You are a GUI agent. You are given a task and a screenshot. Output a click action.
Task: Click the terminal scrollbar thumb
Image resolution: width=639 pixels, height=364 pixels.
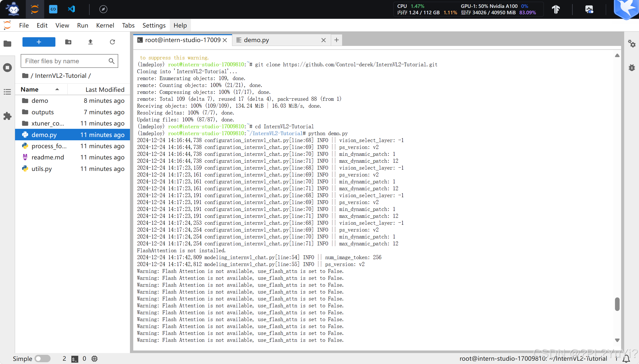coord(617,304)
